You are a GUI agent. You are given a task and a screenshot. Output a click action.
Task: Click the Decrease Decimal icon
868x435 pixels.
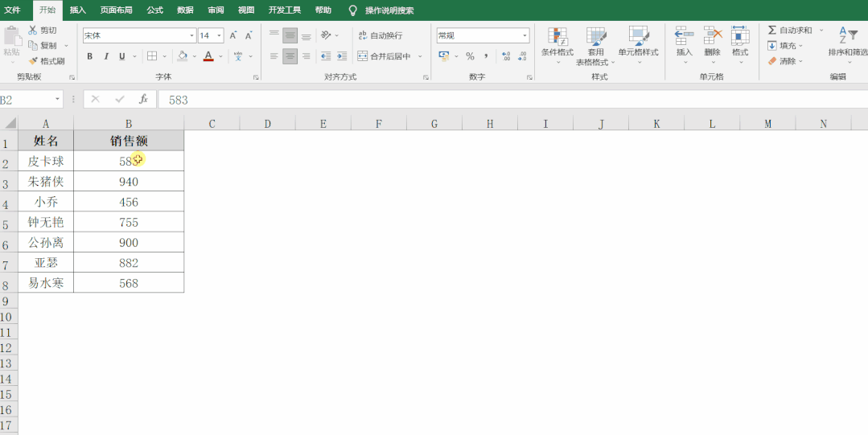click(522, 56)
